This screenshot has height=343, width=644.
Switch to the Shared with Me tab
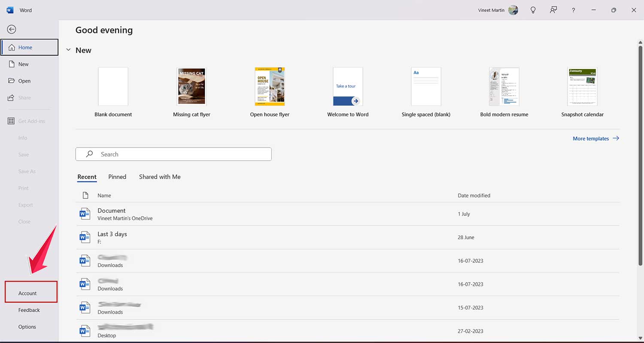point(159,177)
